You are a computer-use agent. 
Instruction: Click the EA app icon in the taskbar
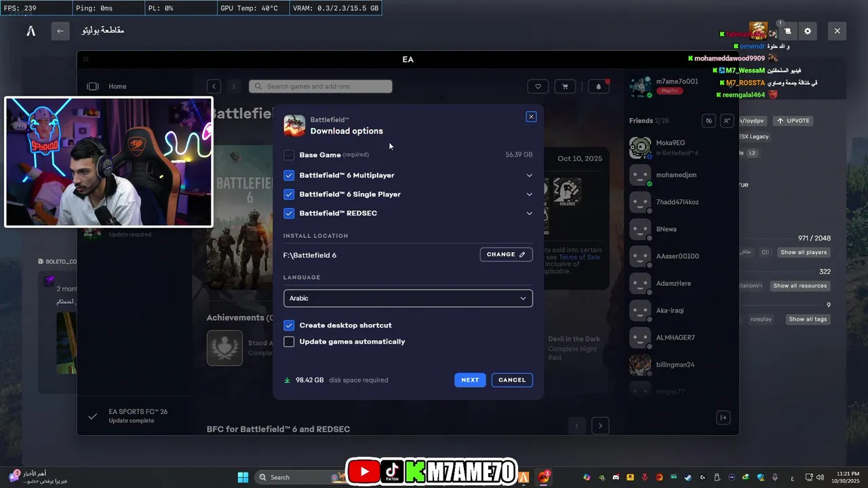pos(543,477)
